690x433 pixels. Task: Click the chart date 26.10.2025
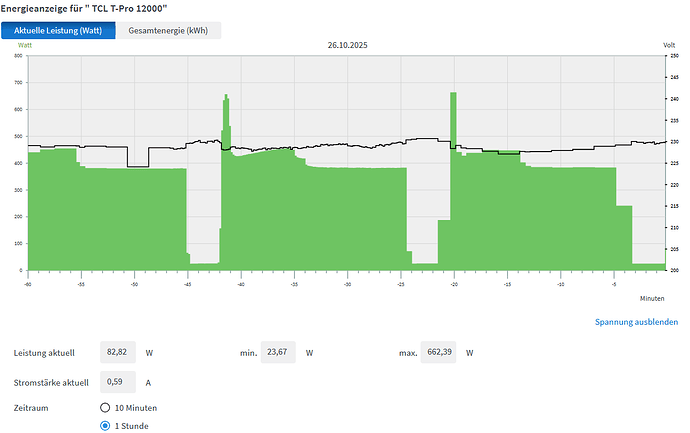pyautogui.click(x=348, y=45)
